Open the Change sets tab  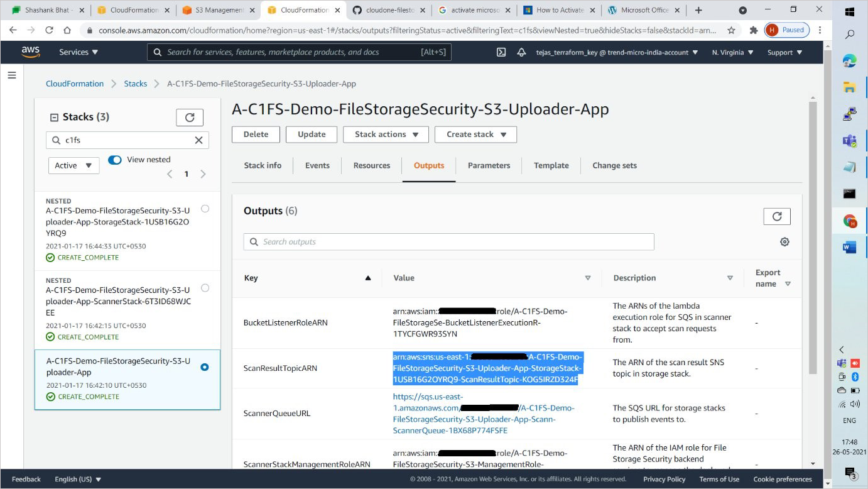point(614,165)
